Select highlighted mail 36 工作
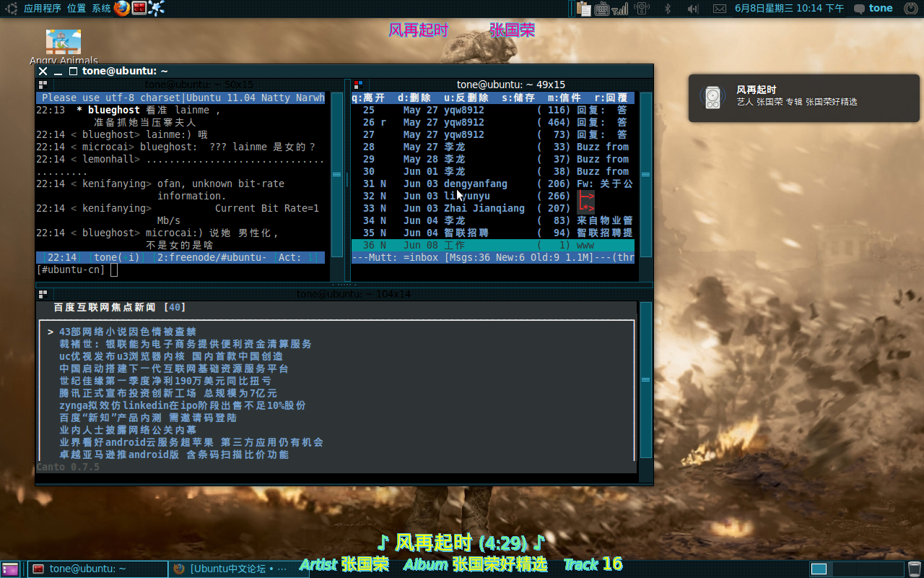924x578 pixels. (x=493, y=245)
